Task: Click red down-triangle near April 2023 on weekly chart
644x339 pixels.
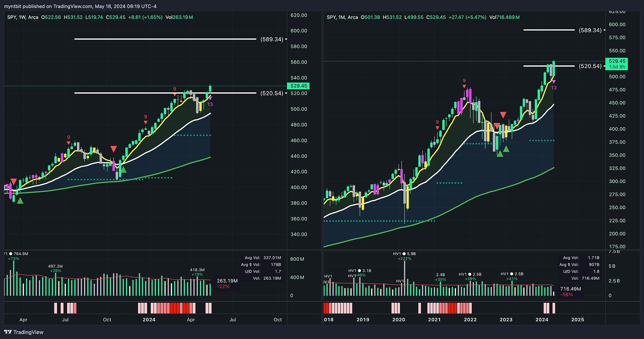Action: [x=14, y=182]
